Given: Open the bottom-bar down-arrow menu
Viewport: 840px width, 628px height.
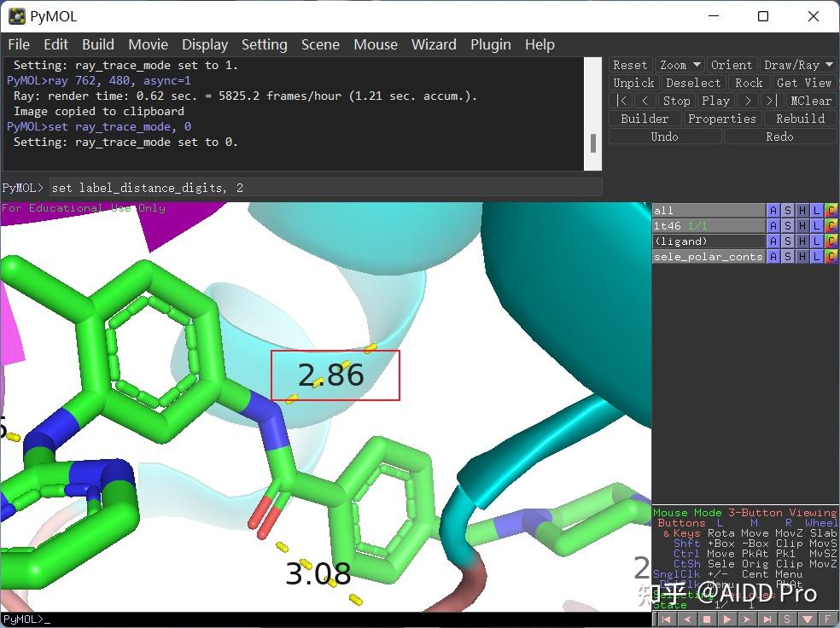Looking at the screenshot, I should coord(807,619).
